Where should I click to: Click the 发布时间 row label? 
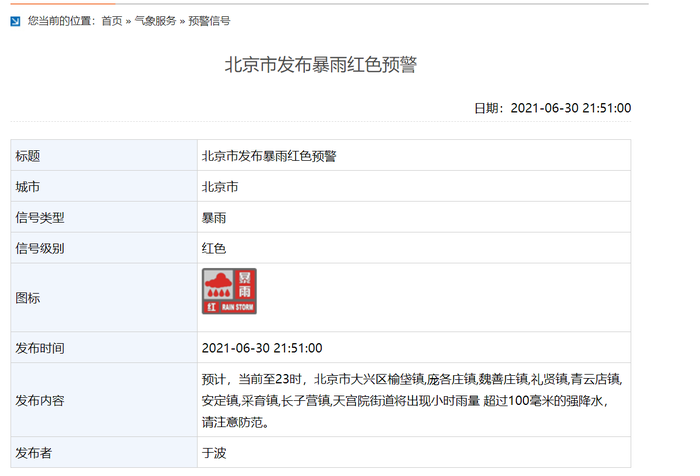coord(40,348)
